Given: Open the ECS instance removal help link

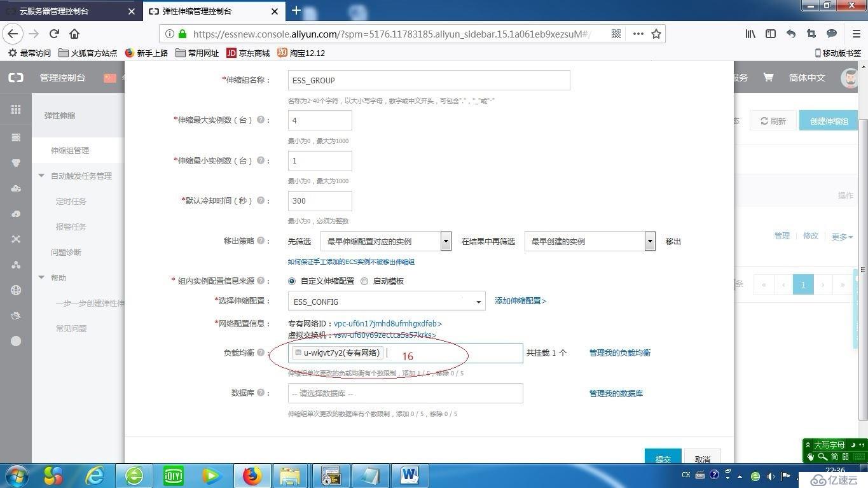Looking at the screenshot, I should (351, 261).
